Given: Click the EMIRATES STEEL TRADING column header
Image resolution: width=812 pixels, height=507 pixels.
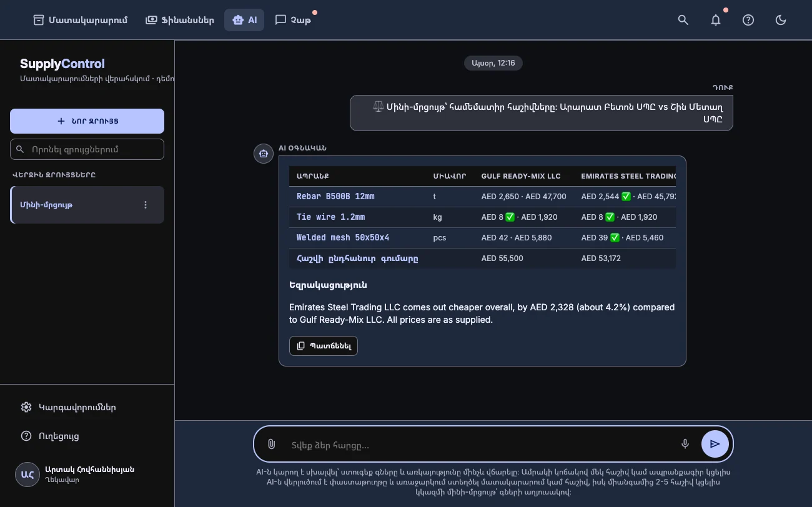Looking at the screenshot, I should click(x=628, y=176).
